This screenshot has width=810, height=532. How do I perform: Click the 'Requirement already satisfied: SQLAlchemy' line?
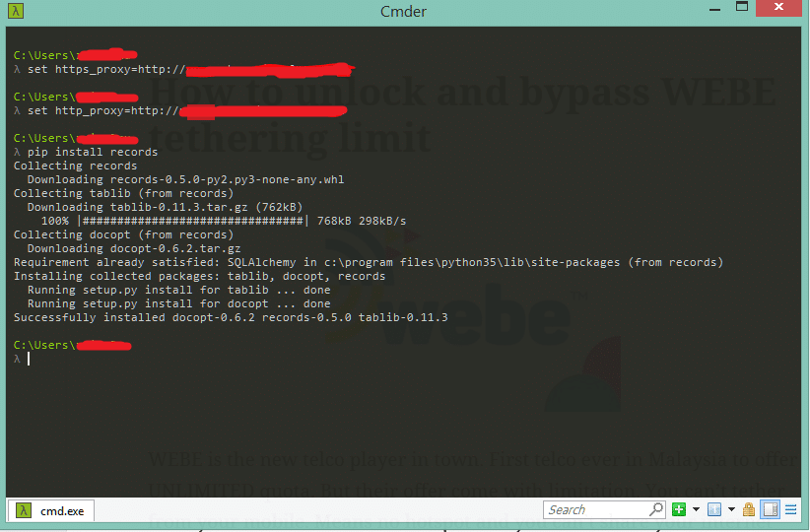369,262
